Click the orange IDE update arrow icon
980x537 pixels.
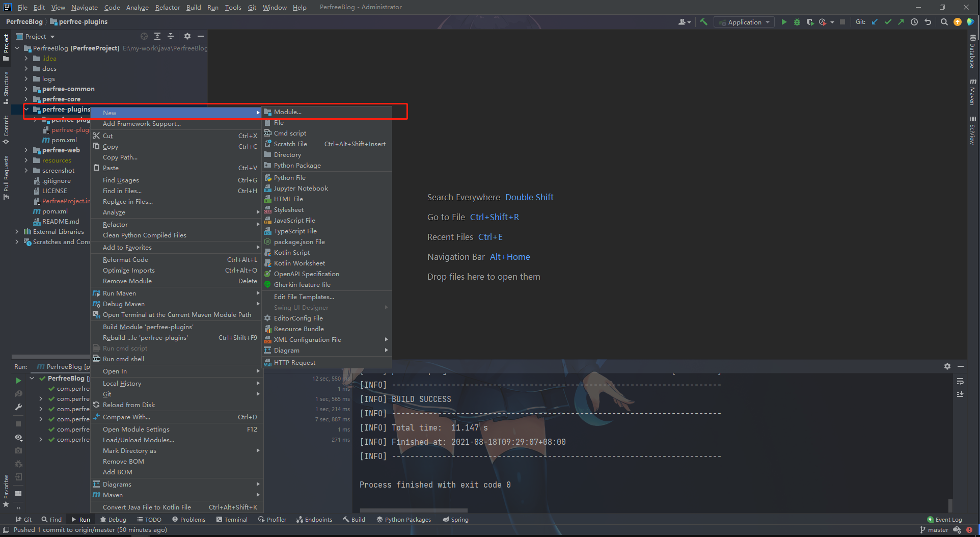click(x=958, y=22)
